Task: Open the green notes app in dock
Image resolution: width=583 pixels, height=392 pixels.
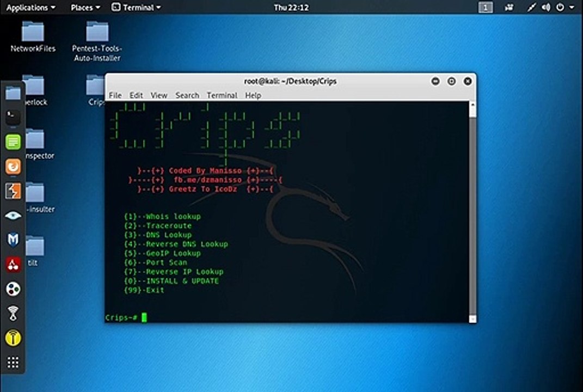Action: pyautogui.click(x=13, y=142)
